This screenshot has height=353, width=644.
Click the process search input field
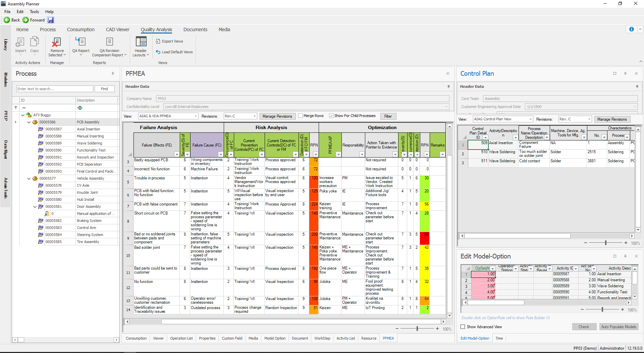pyautogui.click(x=55, y=89)
